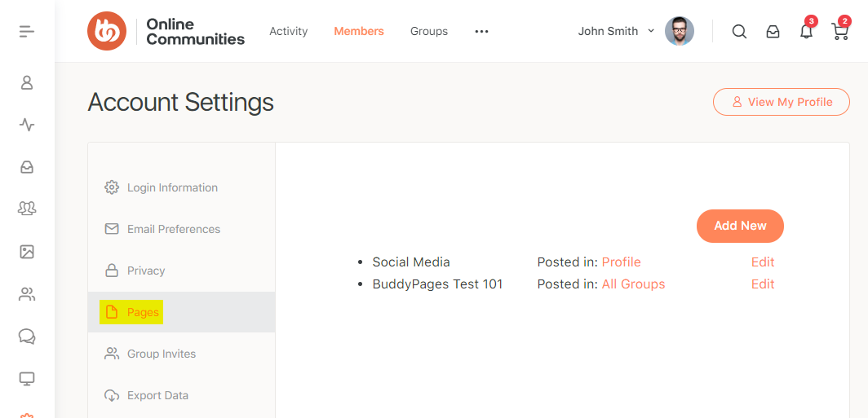Click the photos icon in left sidebar
The width and height of the screenshot is (868, 418).
[27, 252]
